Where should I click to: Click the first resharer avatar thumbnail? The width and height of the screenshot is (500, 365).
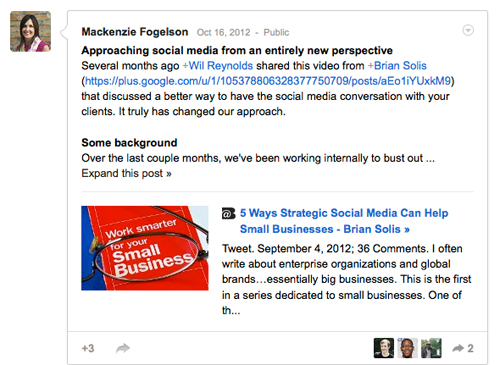coord(384,348)
